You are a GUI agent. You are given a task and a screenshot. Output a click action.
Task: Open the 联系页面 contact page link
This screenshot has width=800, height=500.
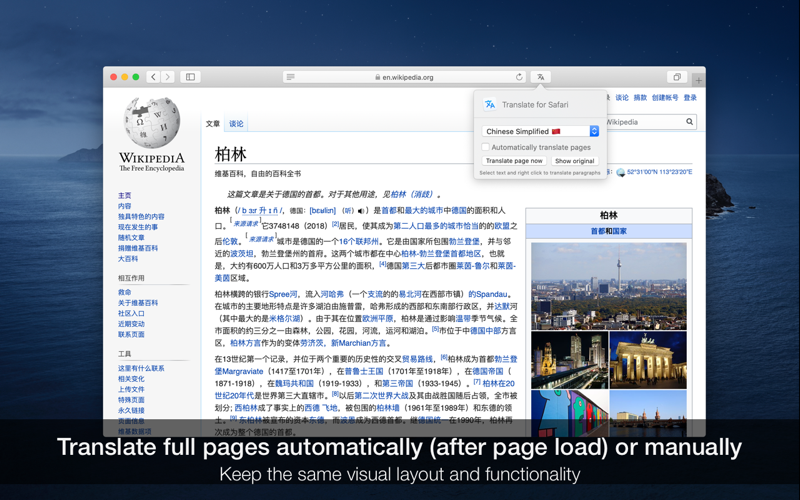click(x=131, y=335)
